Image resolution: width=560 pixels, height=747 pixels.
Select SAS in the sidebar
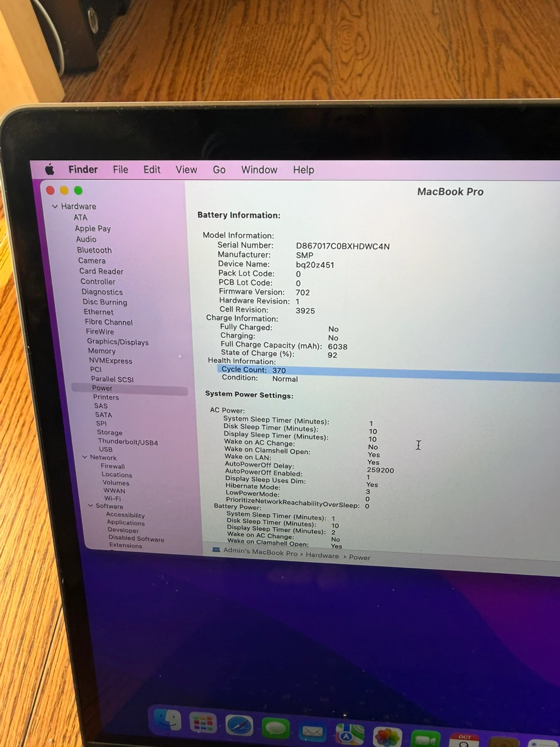[x=101, y=406]
